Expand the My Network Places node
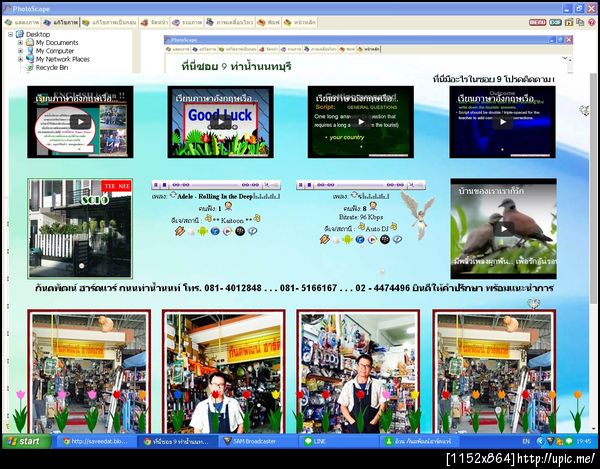600x469 pixels. [20, 59]
